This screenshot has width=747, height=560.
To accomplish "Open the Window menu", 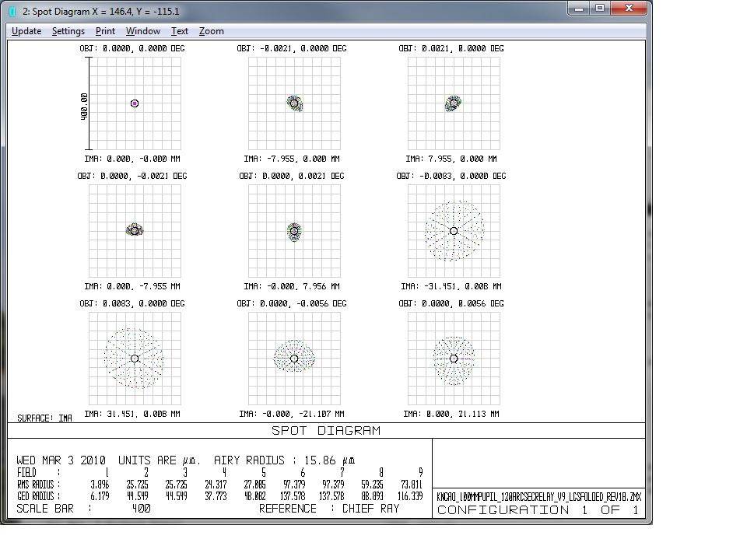I will tap(143, 31).
